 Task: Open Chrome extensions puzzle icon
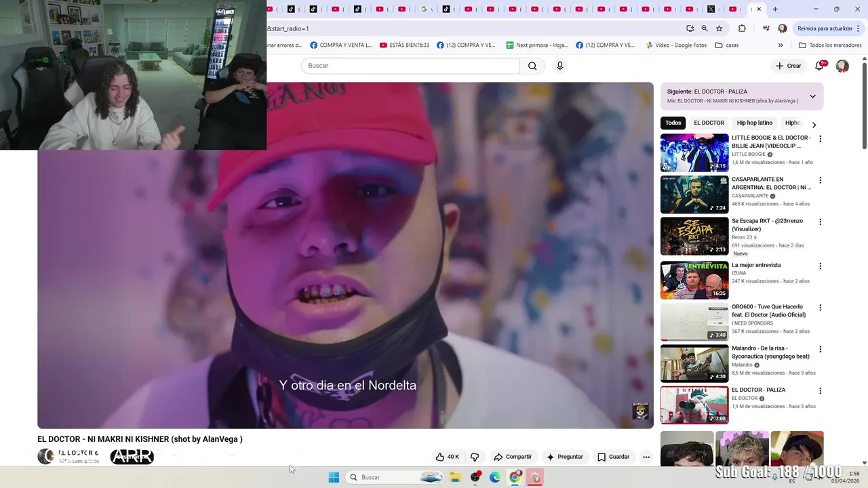pos(742,28)
